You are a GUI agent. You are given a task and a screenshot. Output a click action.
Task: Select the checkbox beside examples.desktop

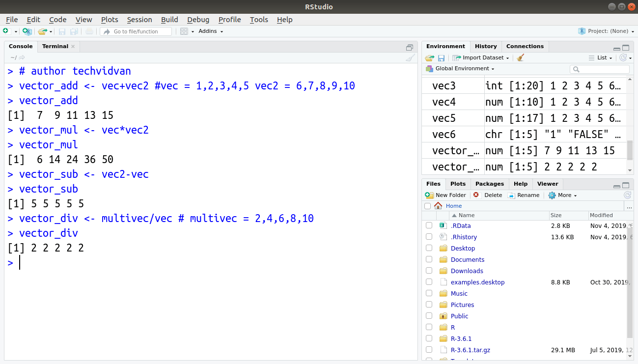[x=429, y=282]
